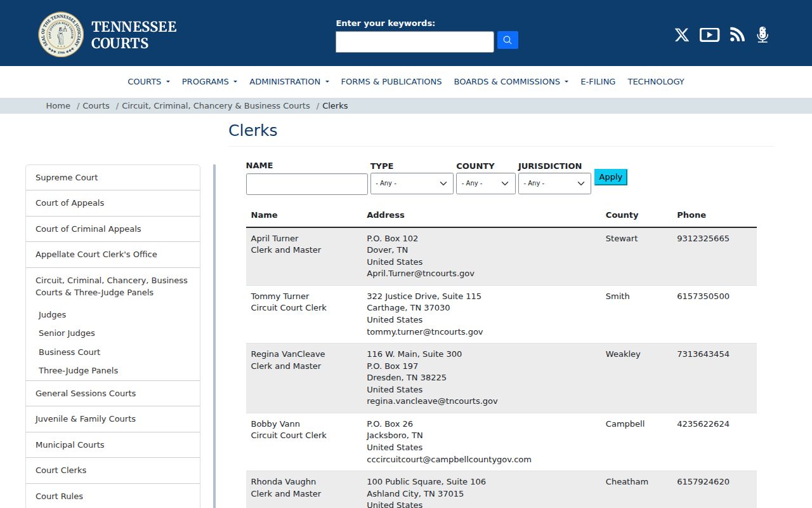Open the Type filter dropdown
The width and height of the screenshot is (812, 508).
[412, 184]
